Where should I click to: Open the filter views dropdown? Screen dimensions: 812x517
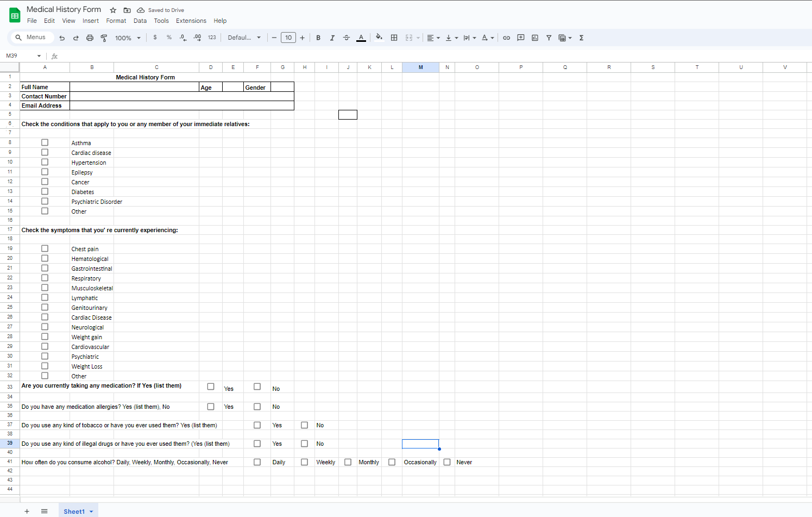click(x=565, y=38)
